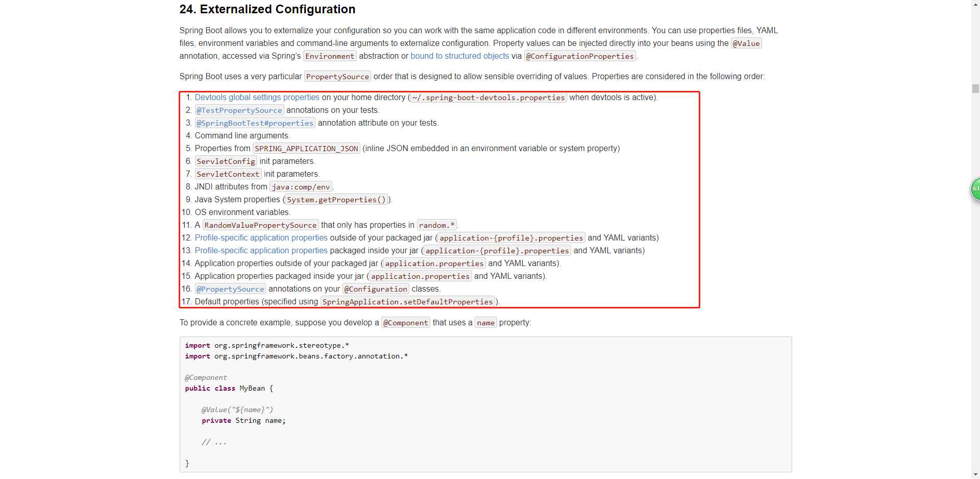Follow the @SpringBootTest#properties link
Image resolution: width=980 pixels, height=479 pixels.
[255, 123]
